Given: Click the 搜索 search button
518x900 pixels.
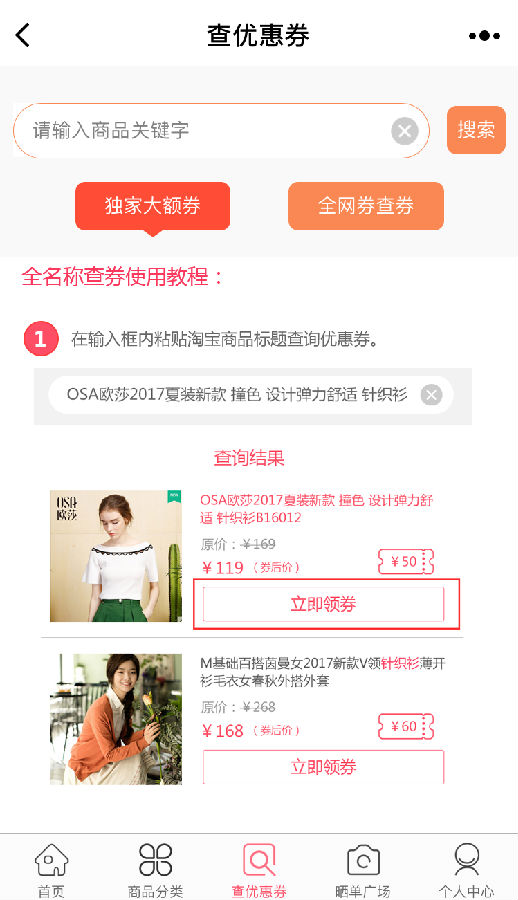Looking at the screenshot, I should (476, 130).
